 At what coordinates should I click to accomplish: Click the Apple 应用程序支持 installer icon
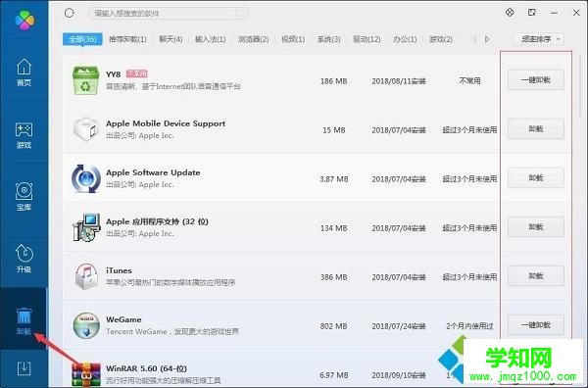[86, 227]
